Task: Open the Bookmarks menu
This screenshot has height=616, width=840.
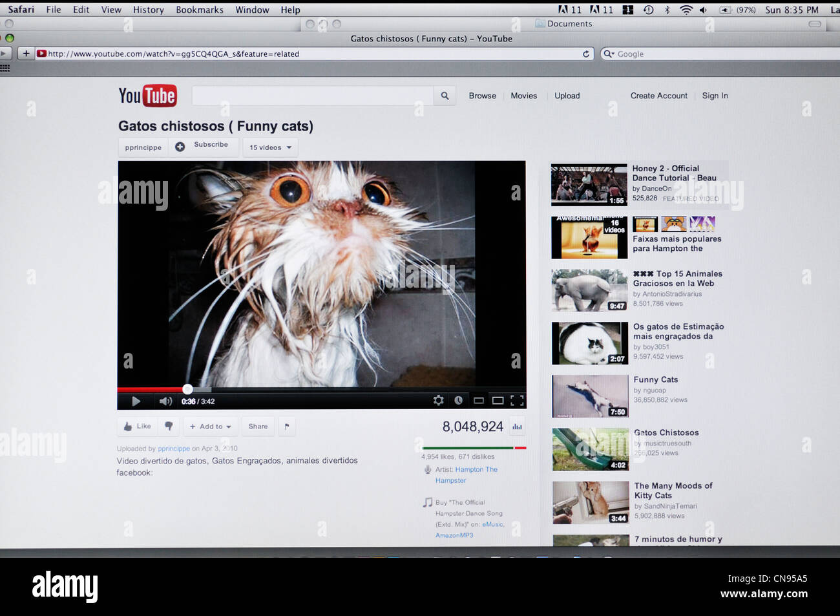Action: pyautogui.click(x=200, y=10)
